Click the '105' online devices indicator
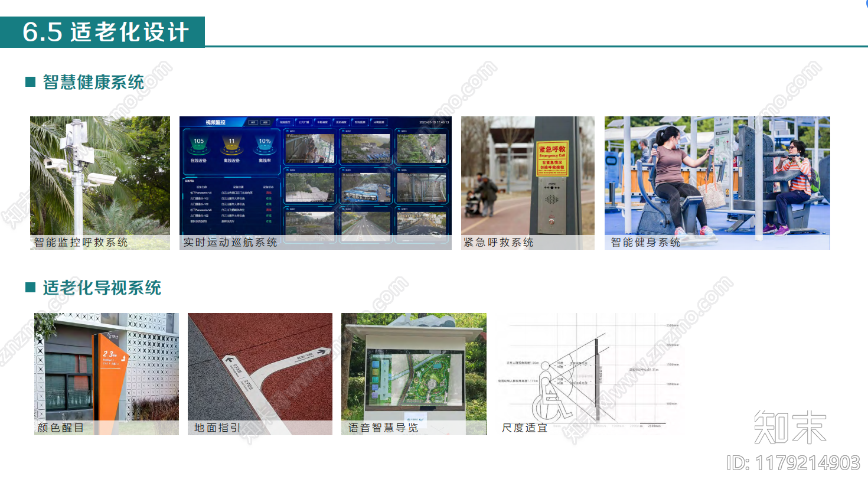The height and width of the screenshot is (486, 868). click(198, 142)
